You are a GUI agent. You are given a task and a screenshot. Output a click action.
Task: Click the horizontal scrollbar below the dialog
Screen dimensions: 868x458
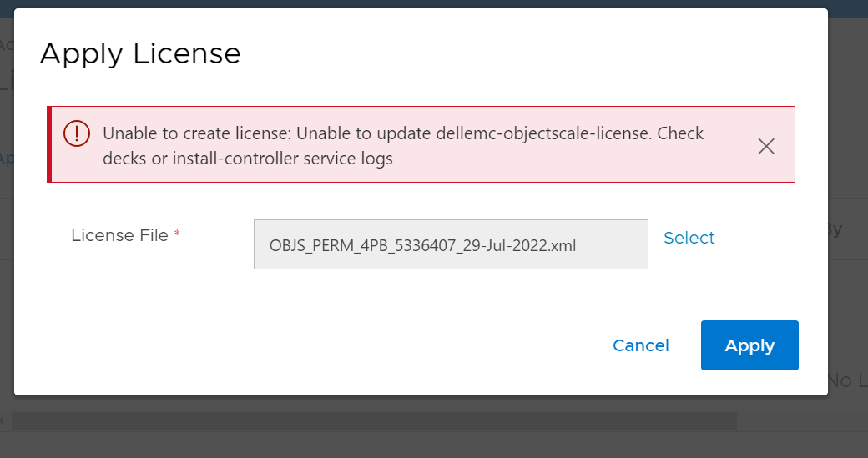coord(374,421)
